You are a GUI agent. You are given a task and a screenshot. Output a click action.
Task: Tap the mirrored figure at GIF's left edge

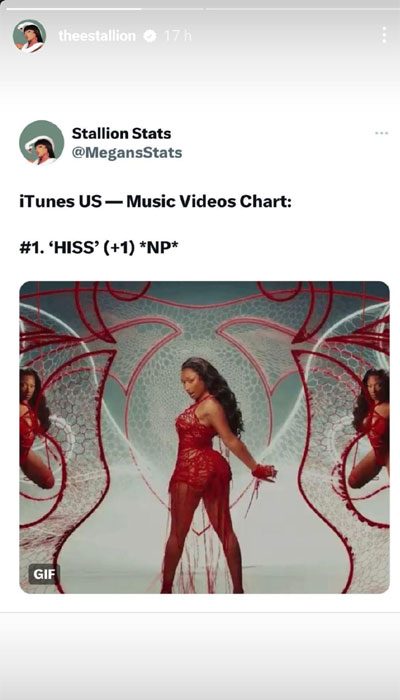35,429
